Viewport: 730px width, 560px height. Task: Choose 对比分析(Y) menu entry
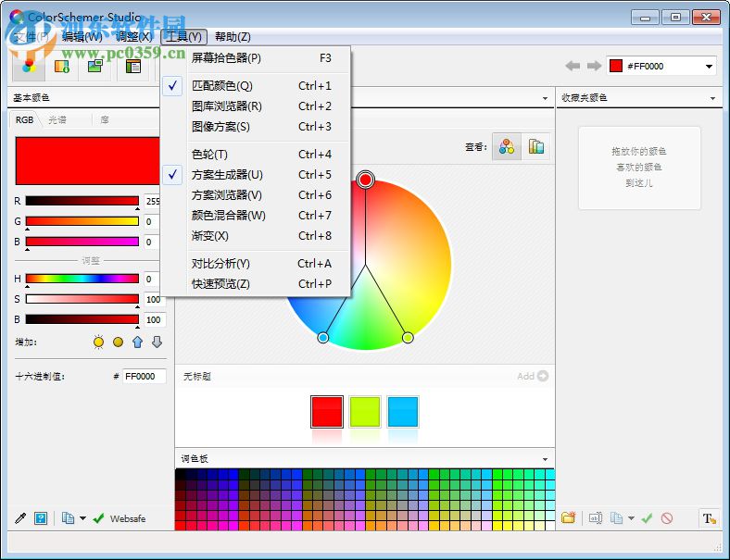(255, 263)
